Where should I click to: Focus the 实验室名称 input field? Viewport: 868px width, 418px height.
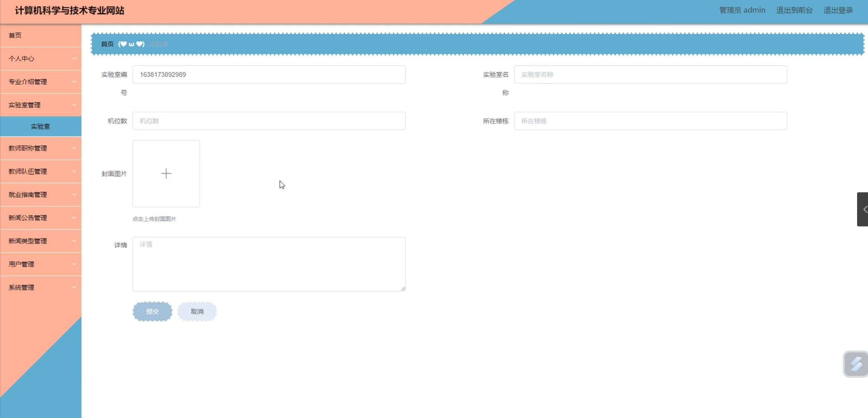650,75
